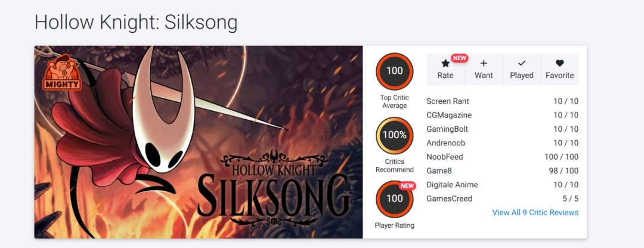Add game via plus Want icon
Viewport: 644px width, 248px height.
484,63
